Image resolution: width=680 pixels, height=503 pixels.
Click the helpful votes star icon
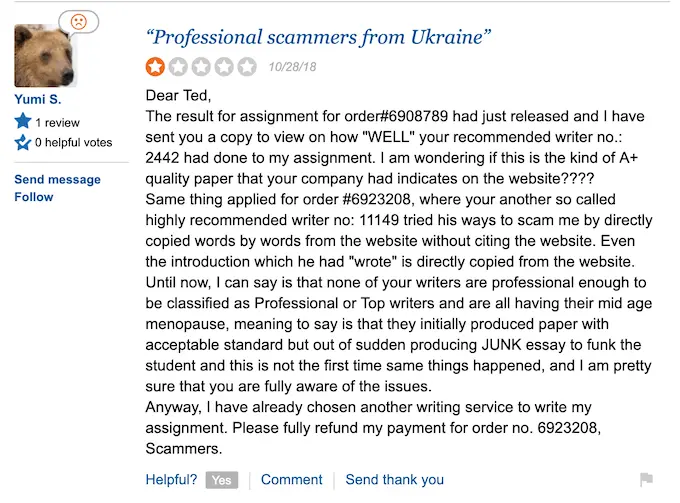(x=23, y=143)
